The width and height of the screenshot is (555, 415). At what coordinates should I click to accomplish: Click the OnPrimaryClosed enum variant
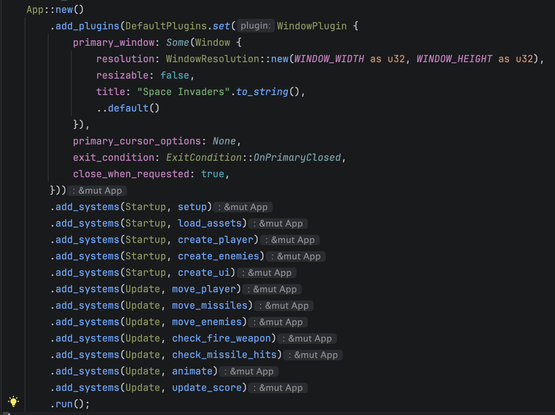297,158
